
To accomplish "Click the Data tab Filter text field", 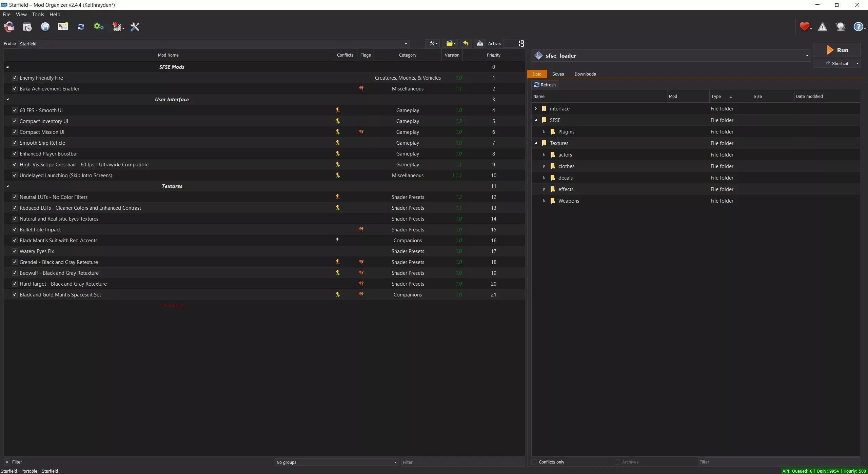I will (778, 462).
